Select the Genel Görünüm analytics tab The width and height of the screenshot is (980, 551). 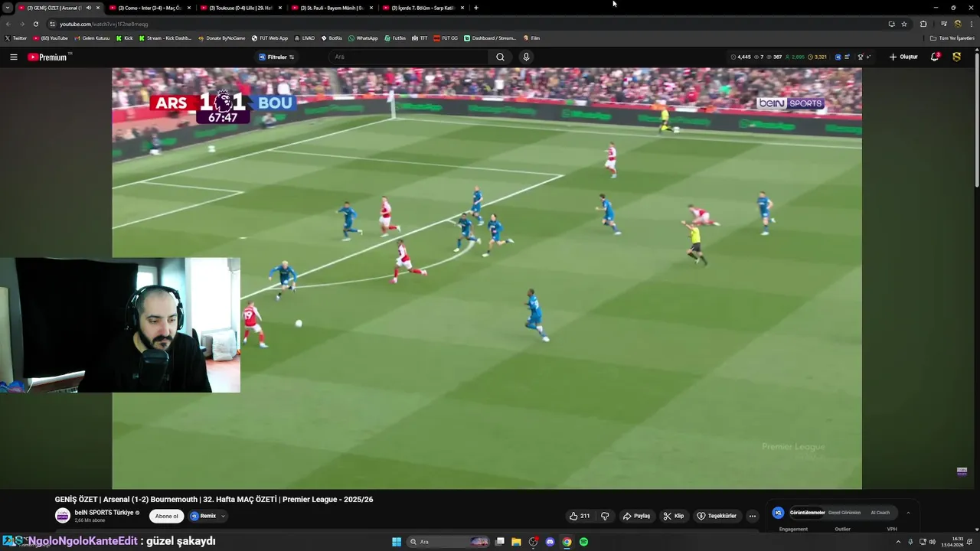pos(844,513)
